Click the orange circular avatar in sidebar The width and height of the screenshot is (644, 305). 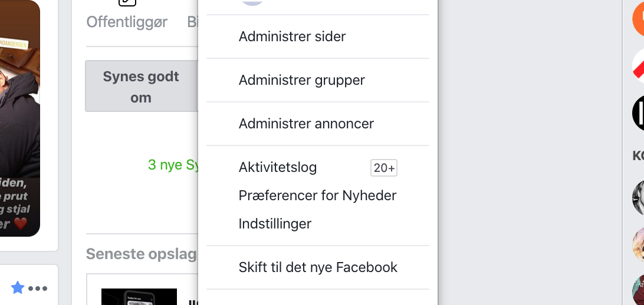639,19
